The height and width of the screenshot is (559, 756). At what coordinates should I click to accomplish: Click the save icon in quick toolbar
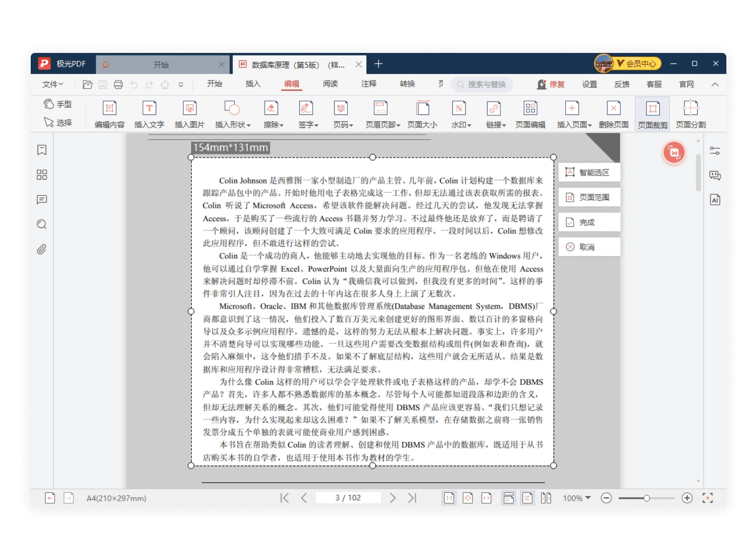tap(103, 84)
